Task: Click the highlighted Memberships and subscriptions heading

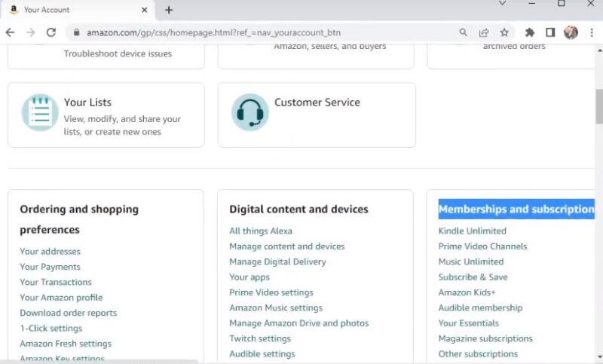Action: [516, 209]
